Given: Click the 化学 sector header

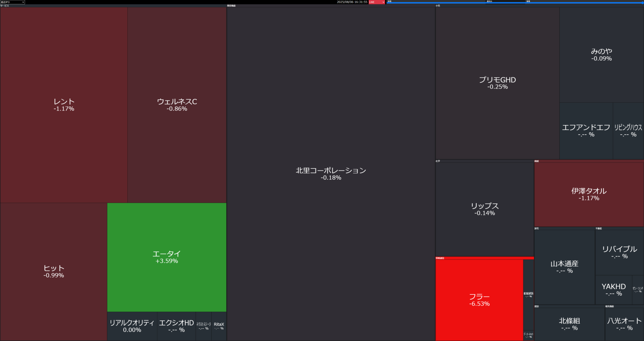Looking at the screenshot, I should point(485,161).
